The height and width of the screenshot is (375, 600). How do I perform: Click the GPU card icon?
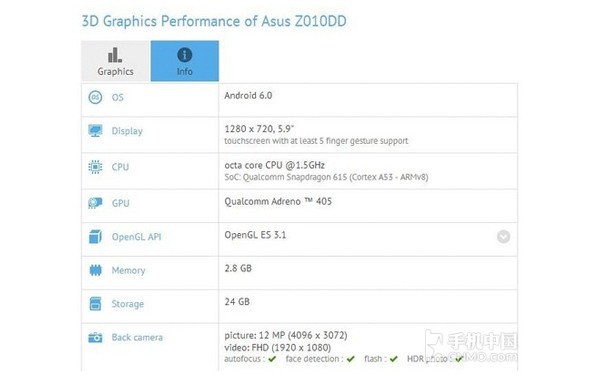coord(95,203)
